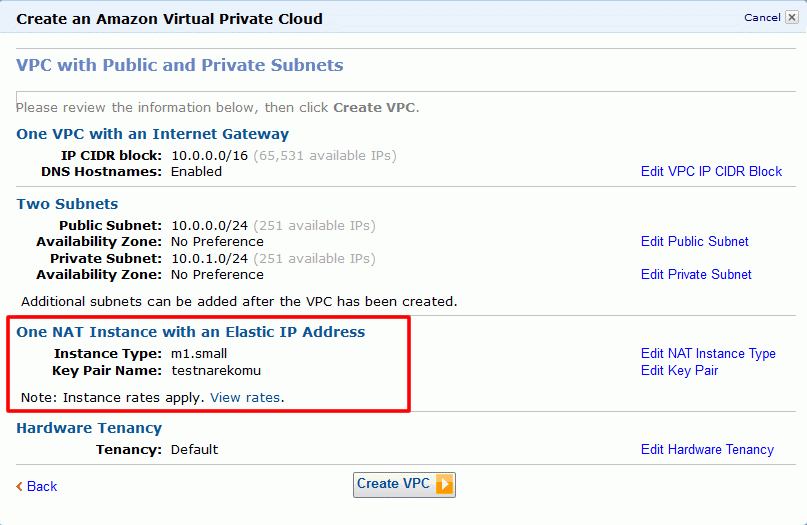Click the Tenancy Default value

(194, 449)
